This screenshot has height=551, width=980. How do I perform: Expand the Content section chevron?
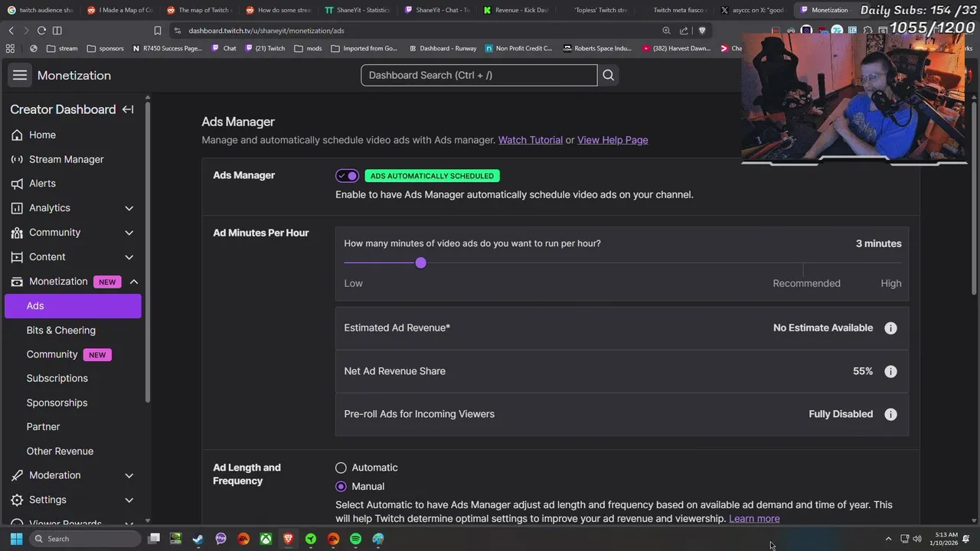(x=129, y=257)
